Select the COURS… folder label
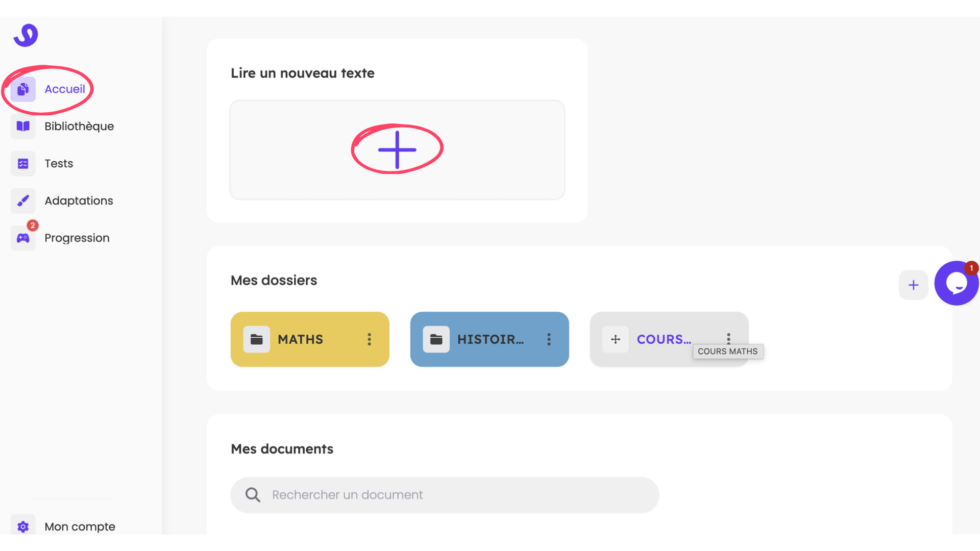Viewport: 980px width, 551px height. coord(664,340)
